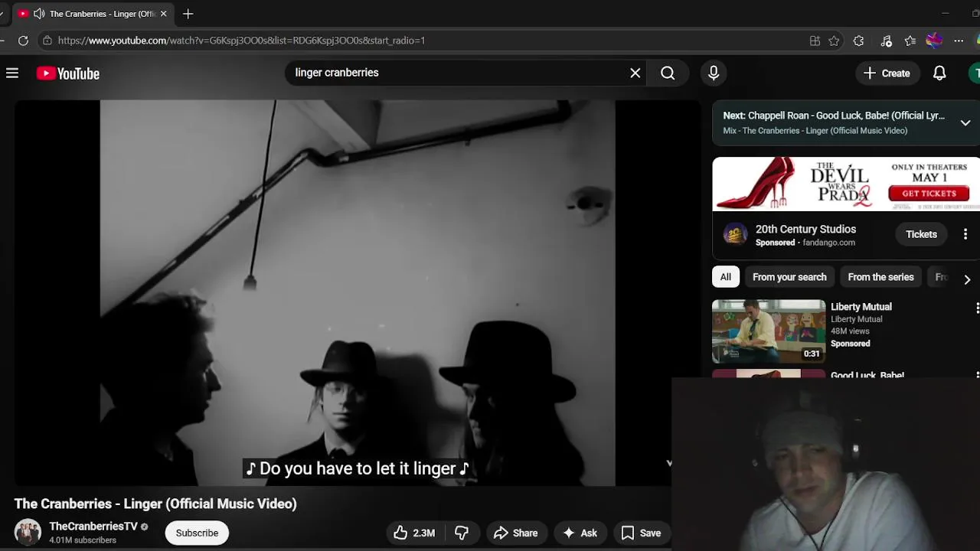Open options menu for 20th Century Studios ad
980x551 pixels.
[x=965, y=234]
